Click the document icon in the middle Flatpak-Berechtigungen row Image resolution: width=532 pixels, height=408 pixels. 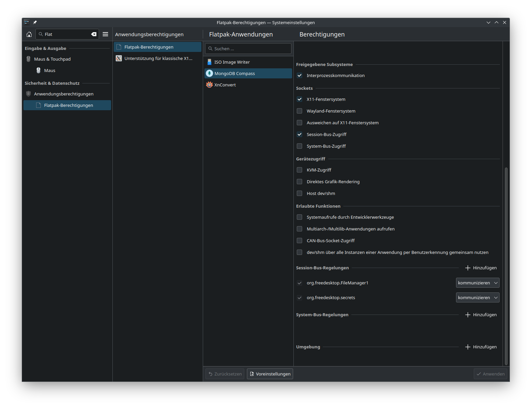(x=119, y=47)
